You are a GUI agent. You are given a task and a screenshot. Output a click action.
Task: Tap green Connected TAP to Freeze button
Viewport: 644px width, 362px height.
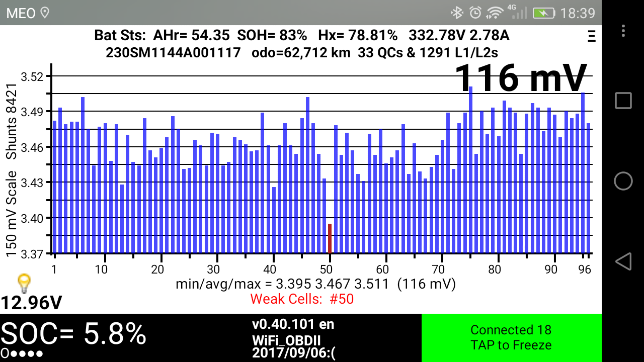(x=511, y=337)
